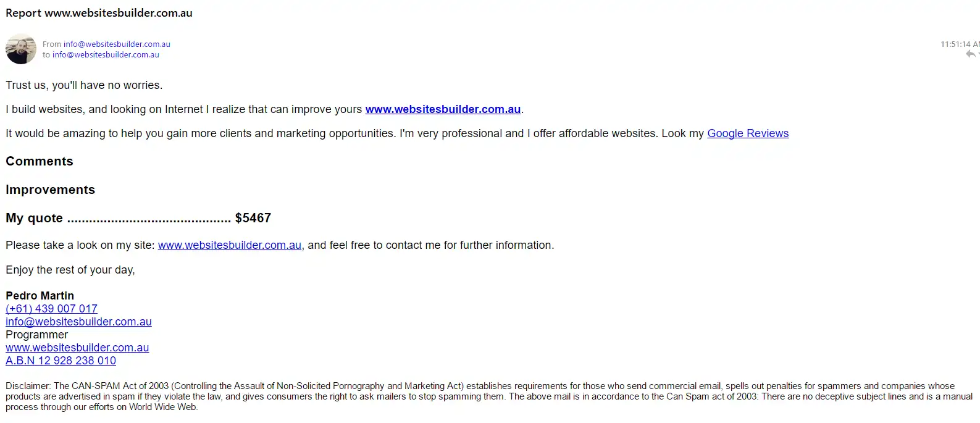Open the dropdown arrow beside reply
This screenshot has height=423, width=980.
point(979,54)
